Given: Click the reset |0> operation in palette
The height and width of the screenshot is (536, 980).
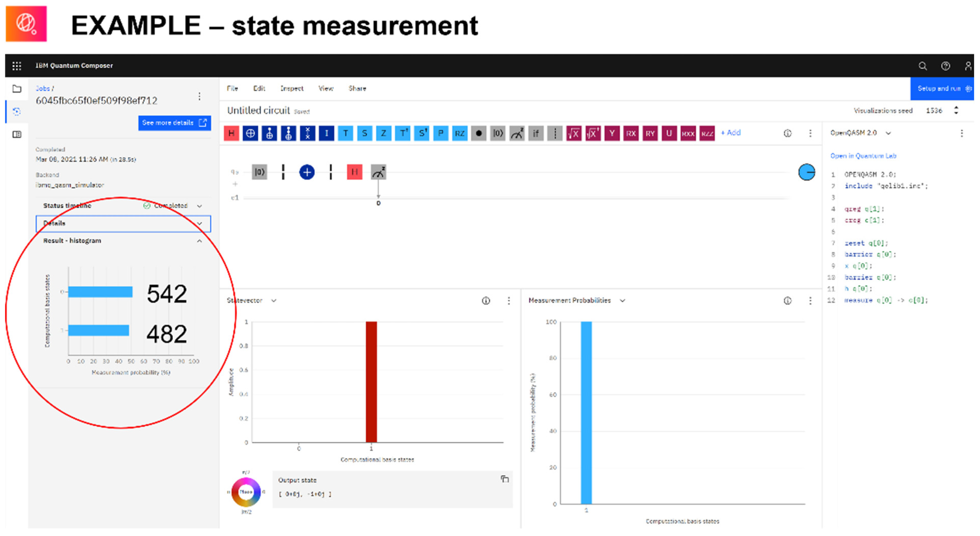Looking at the screenshot, I should click(498, 133).
